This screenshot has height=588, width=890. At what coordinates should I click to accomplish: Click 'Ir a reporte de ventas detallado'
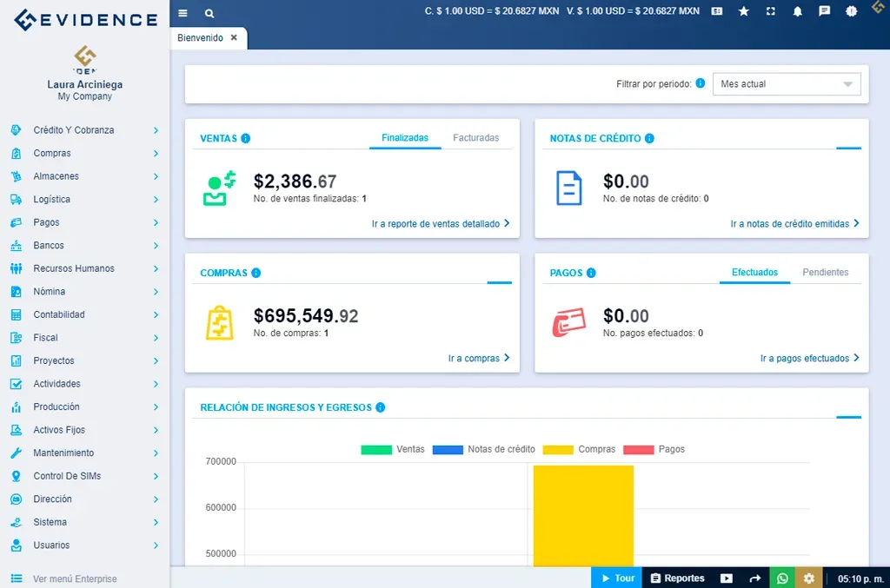(443, 223)
